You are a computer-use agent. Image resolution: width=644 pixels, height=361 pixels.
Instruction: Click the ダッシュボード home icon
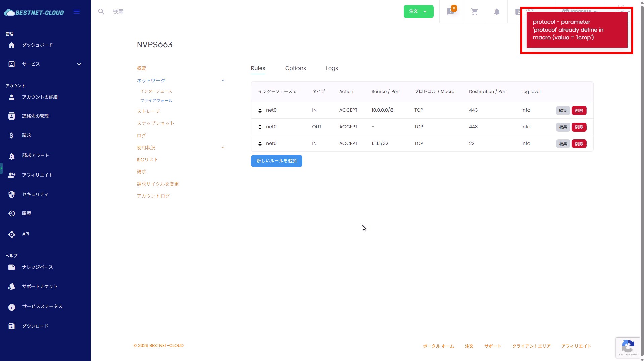(x=12, y=45)
